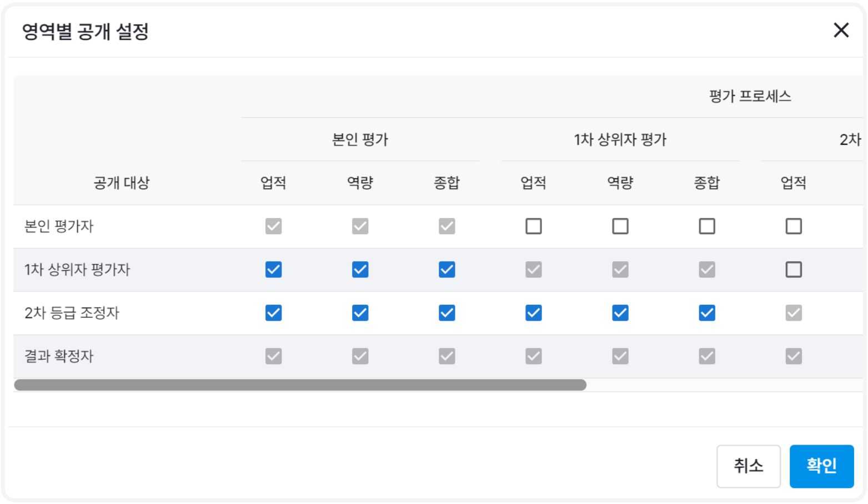
Task: Check 본인 평가자 row 1차 상위자 평가 업적 checkbox
Action: pyautogui.click(x=533, y=226)
